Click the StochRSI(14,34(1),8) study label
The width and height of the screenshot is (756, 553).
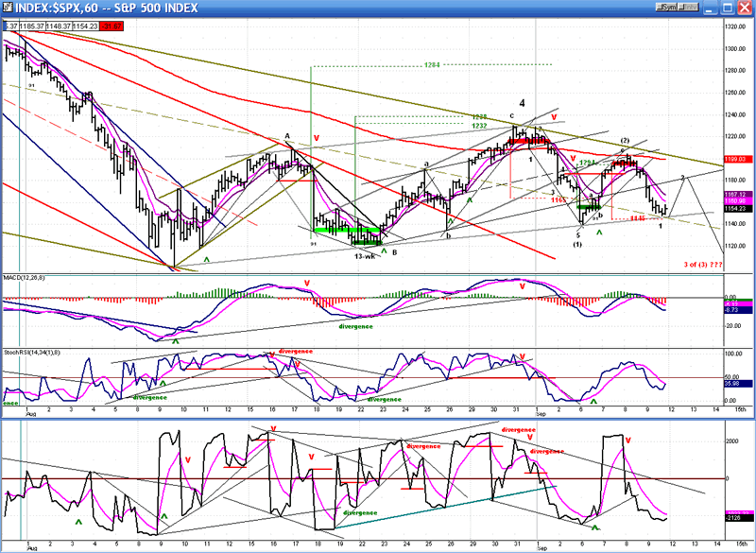(x=31, y=353)
